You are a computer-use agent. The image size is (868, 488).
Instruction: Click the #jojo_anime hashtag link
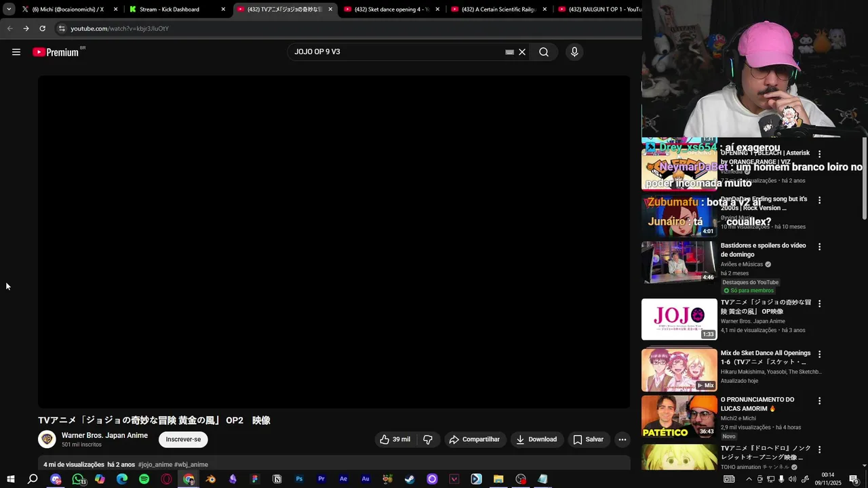(x=155, y=464)
